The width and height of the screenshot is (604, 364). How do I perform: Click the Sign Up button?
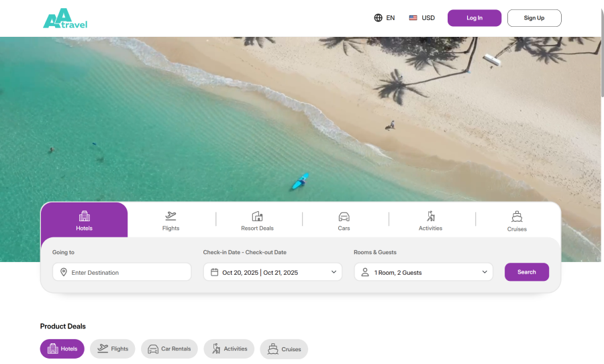(x=534, y=18)
